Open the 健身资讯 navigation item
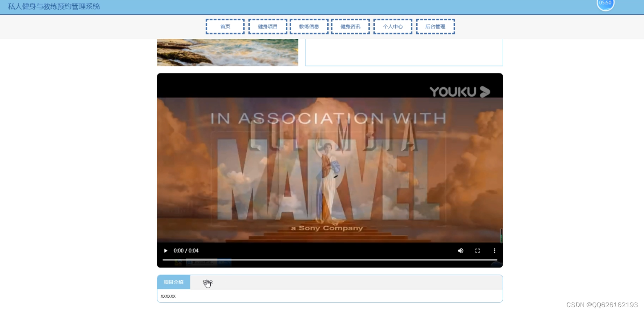 tap(350, 27)
